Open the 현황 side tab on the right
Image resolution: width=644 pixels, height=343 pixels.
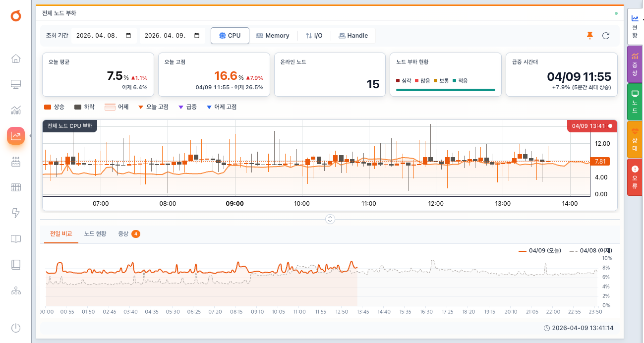point(635,27)
